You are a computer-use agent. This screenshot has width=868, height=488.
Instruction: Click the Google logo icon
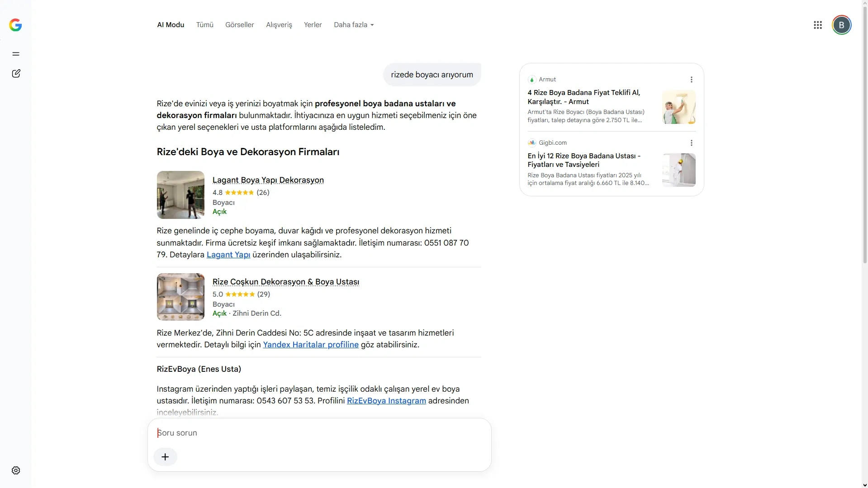click(x=15, y=25)
